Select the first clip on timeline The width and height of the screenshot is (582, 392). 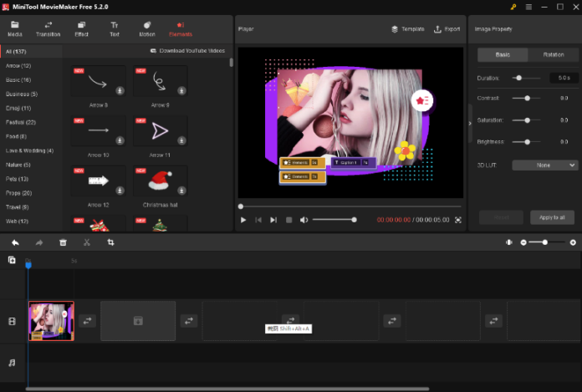click(x=51, y=321)
